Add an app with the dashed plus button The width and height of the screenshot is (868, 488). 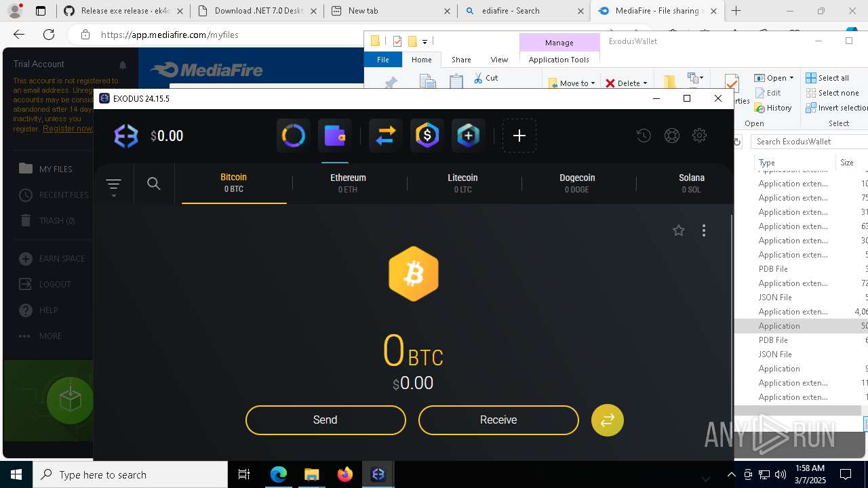click(519, 136)
